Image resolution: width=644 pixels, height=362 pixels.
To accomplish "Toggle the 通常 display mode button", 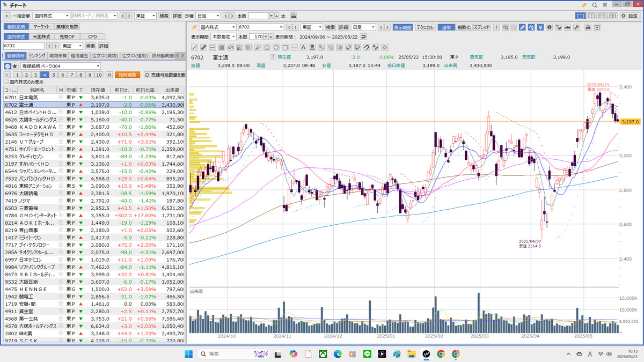I will tap(447, 27).
